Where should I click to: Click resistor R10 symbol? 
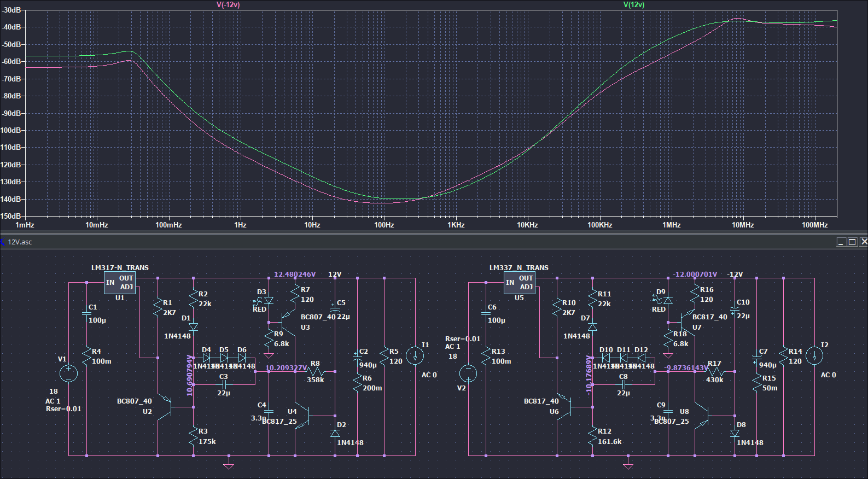pos(557,308)
